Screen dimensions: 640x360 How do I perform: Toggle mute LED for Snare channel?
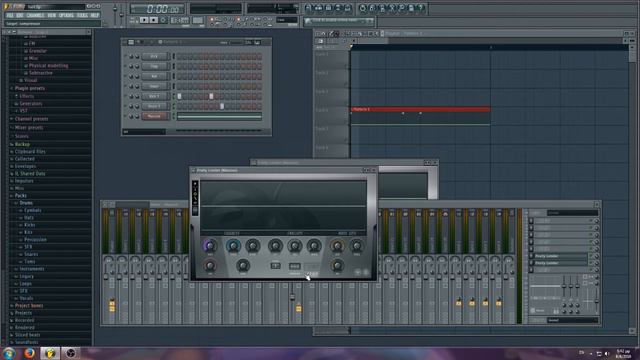125,86
